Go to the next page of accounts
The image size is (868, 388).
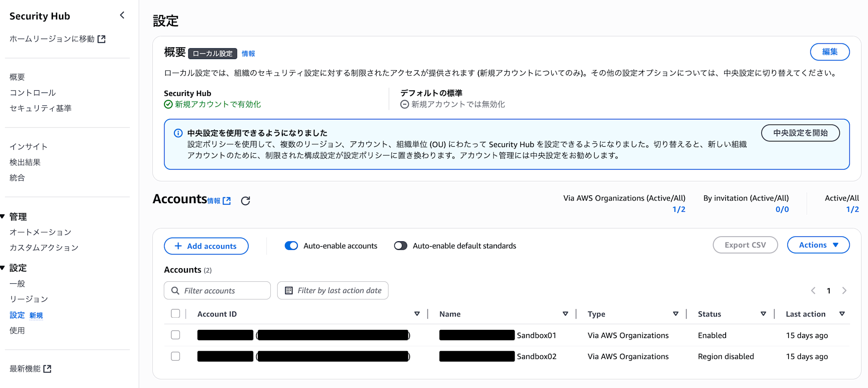[844, 291]
